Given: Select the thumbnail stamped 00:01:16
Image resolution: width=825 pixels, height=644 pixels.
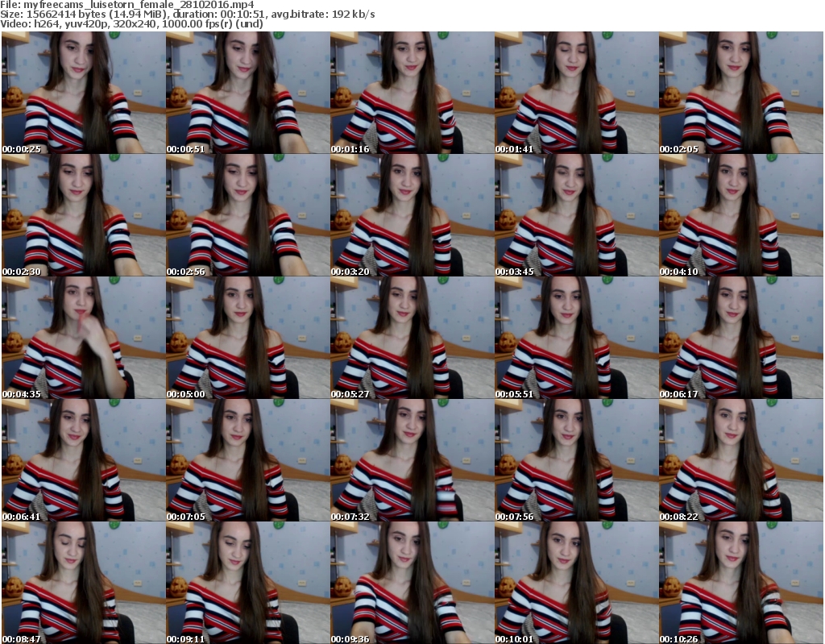Looking at the screenshot, I should click(x=412, y=93).
